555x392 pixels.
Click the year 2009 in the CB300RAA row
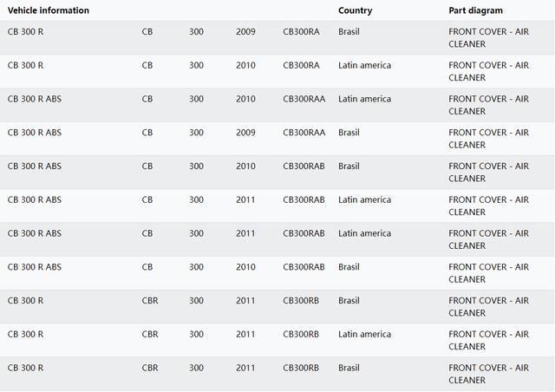[x=245, y=133]
